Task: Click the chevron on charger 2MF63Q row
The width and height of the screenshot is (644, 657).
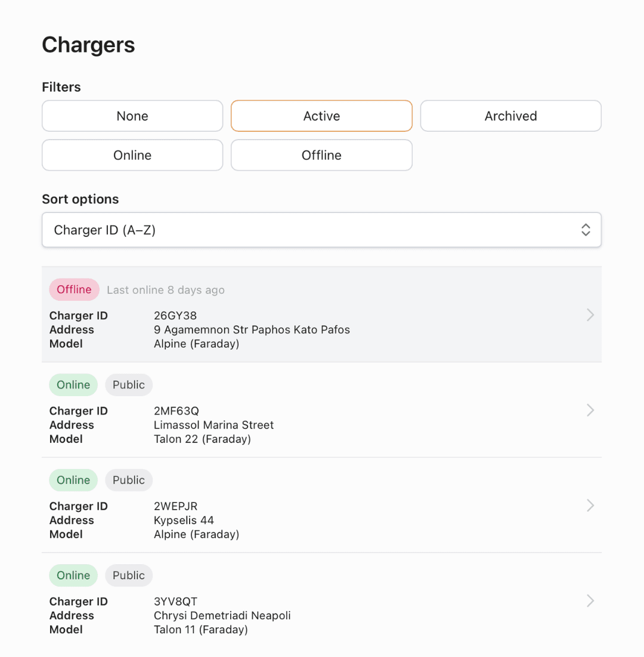Action: (x=590, y=410)
